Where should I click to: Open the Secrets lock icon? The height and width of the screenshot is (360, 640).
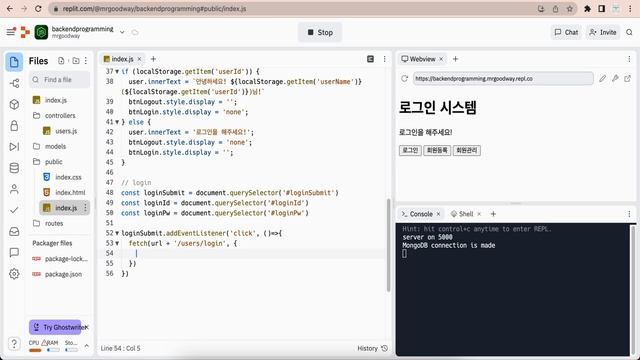pos(14,125)
